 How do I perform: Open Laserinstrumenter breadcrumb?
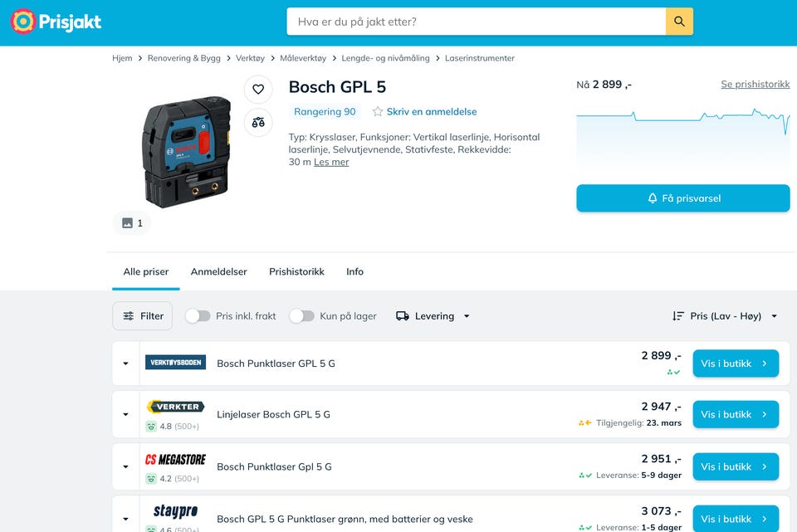480,58
